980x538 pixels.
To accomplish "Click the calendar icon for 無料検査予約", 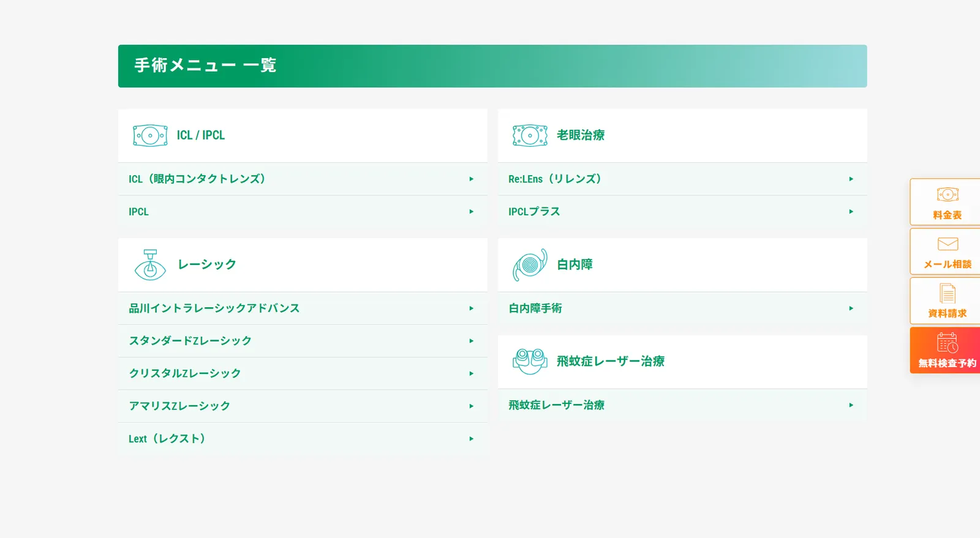I will [x=948, y=343].
